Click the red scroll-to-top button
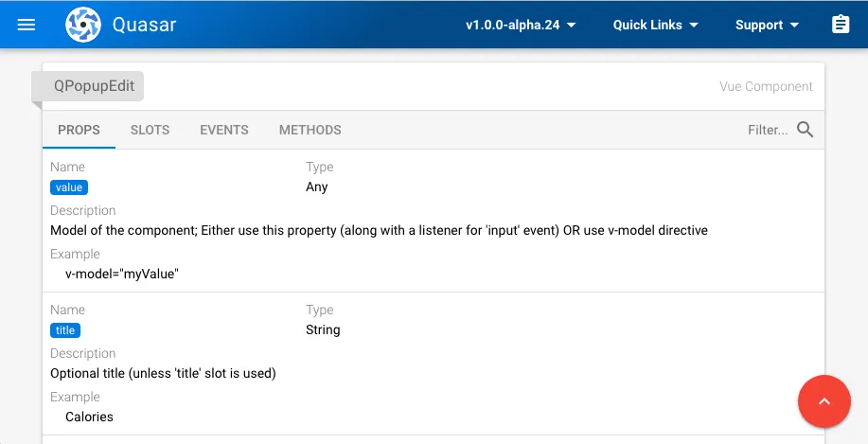The width and height of the screenshot is (868, 444). click(824, 401)
